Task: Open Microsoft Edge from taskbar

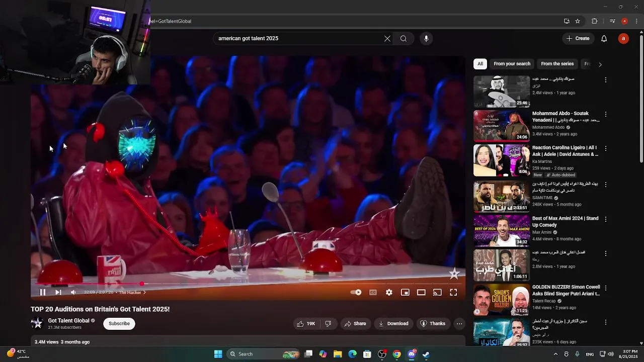Action: (352, 354)
